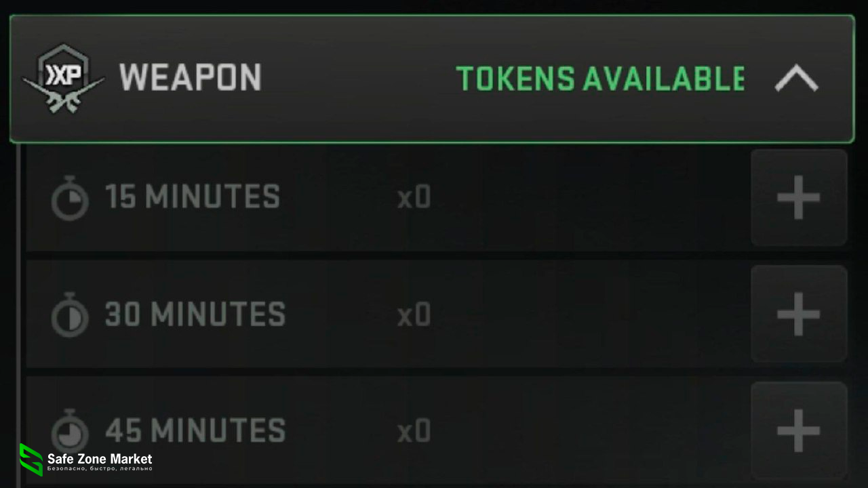Screen dimensions: 868x488
Task: Add a 15 minutes token with plus
Action: tap(798, 198)
